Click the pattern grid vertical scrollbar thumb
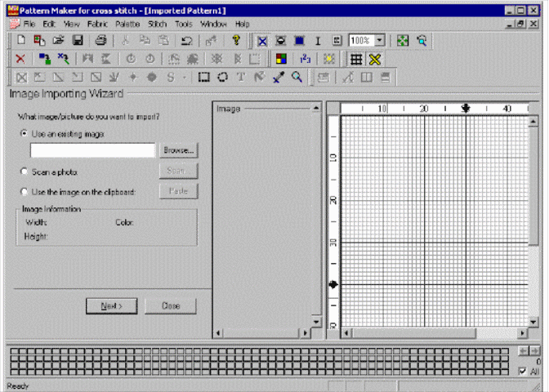 (x=533, y=185)
